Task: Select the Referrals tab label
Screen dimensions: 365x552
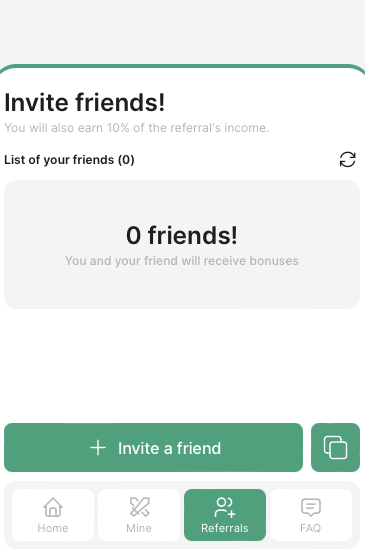Action: [x=225, y=528]
